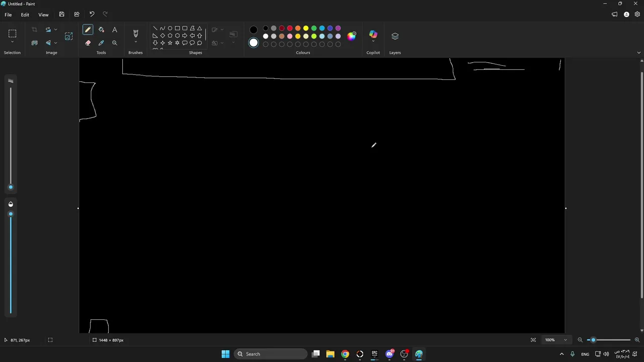Select the Pencil tool
Viewport: 644px width, 362px height.
(88, 30)
